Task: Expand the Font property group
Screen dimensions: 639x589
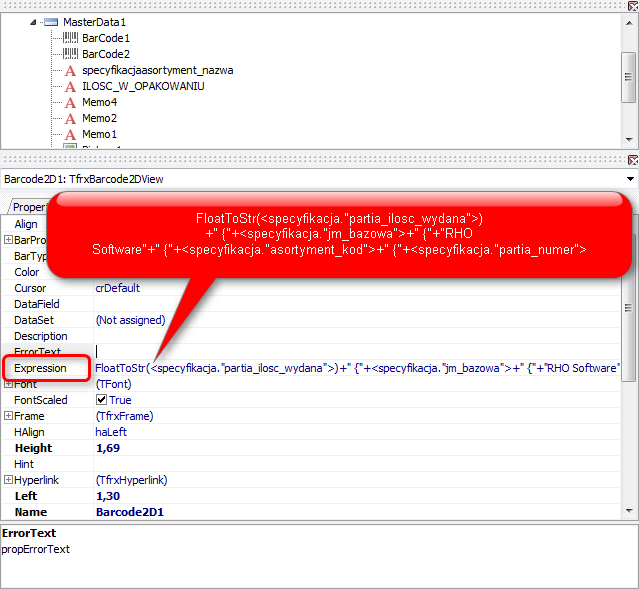Action: click(x=9, y=384)
